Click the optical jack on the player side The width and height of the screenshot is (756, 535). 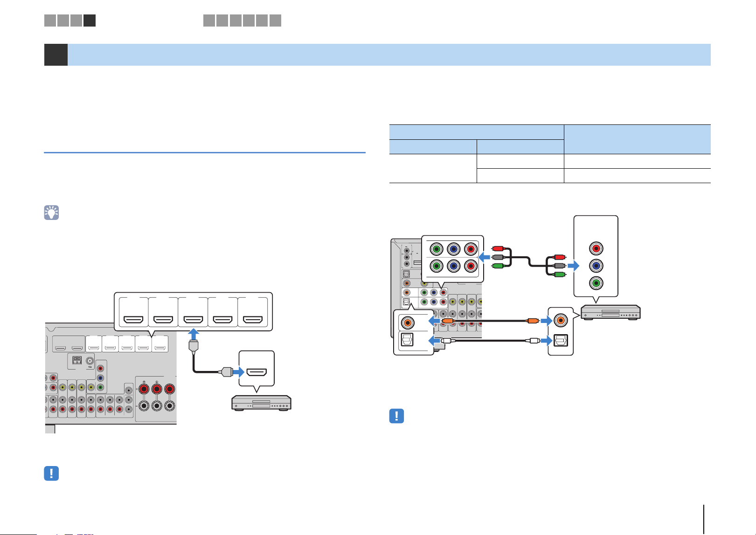[560, 341]
